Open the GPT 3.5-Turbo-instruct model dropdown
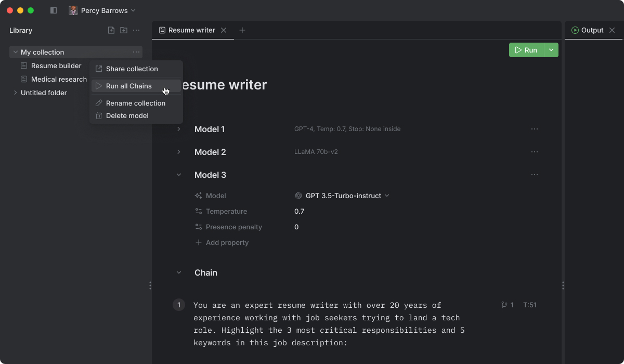The image size is (624, 364). pyautogui.click(x=343, y=196)
